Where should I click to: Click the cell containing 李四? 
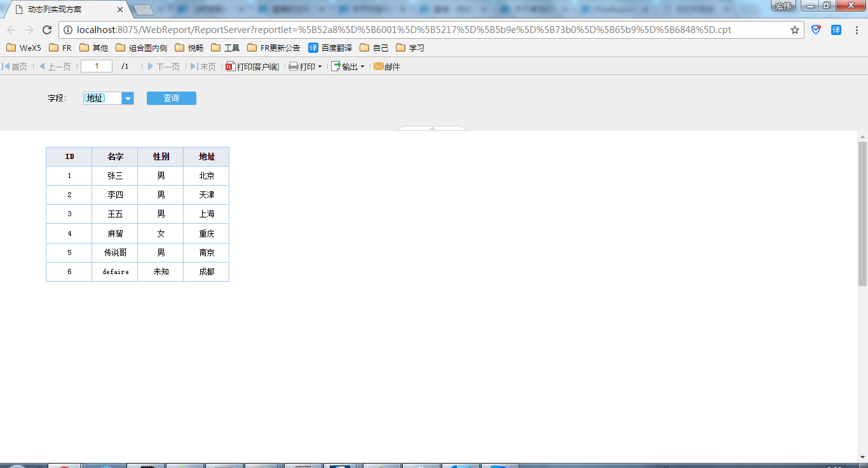[115, 195]
